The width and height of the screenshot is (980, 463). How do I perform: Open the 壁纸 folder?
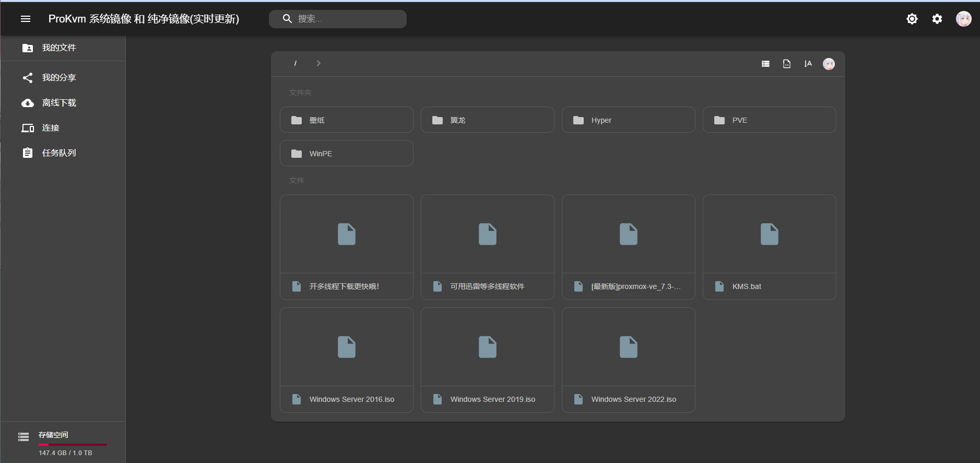tap(347, 120)
